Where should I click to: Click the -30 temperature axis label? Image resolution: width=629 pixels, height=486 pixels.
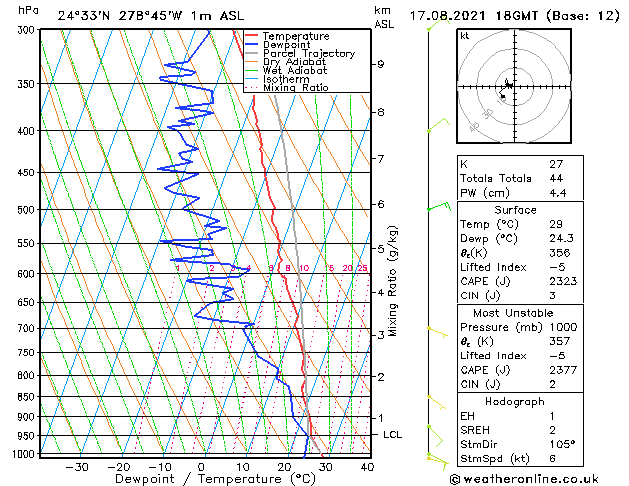[77, 467]
